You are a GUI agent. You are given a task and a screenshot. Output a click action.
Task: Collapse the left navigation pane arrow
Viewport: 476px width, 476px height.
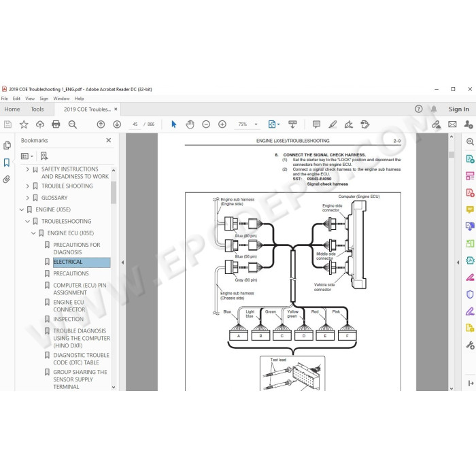click(x=122, y=262)
